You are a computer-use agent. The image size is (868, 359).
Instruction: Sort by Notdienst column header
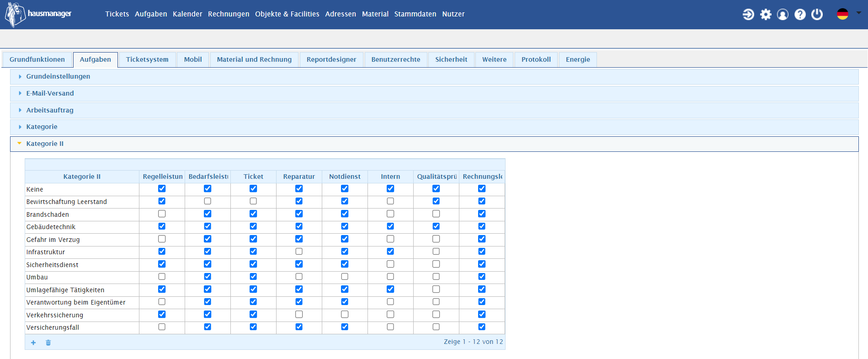coord(345,177)
